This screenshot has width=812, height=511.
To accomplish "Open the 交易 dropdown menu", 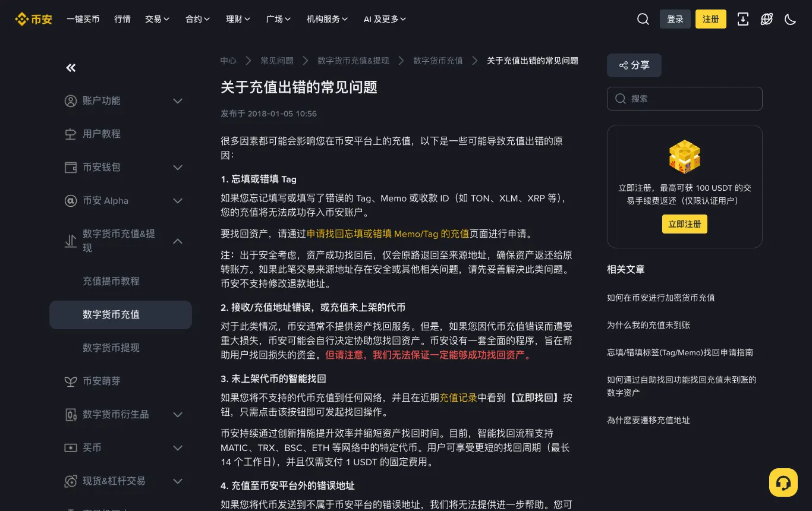I will tap(158, 19).
